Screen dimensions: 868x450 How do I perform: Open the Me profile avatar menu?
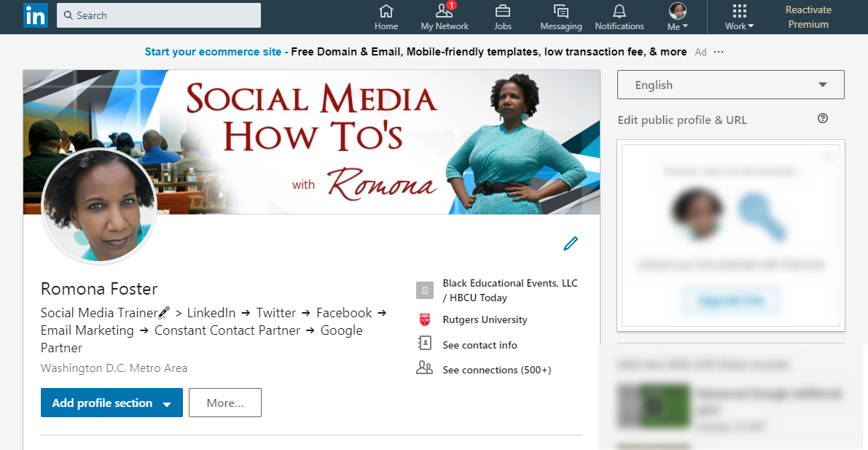pyautogui.click(x=678, y=17)
